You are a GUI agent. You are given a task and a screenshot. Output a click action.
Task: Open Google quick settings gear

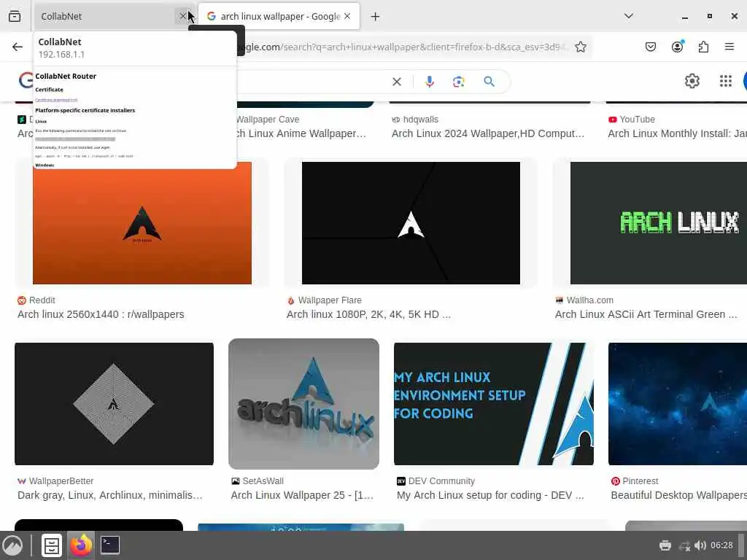coord(692,82)
